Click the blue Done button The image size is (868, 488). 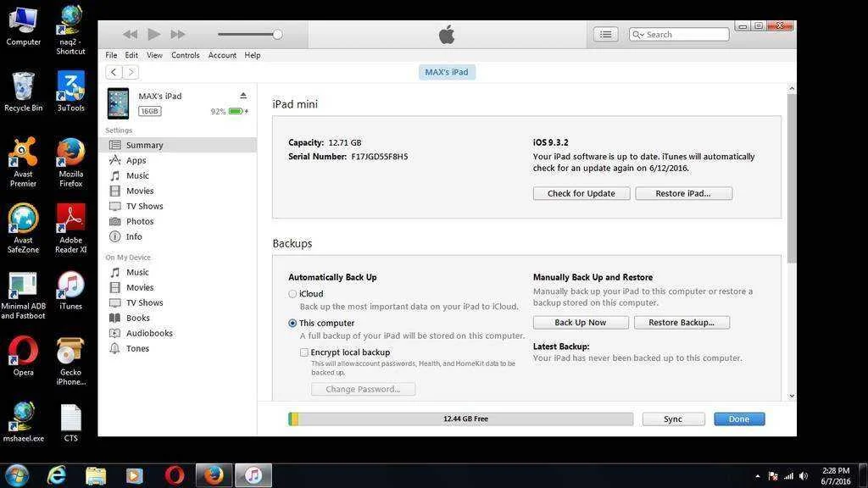point(739,419)
